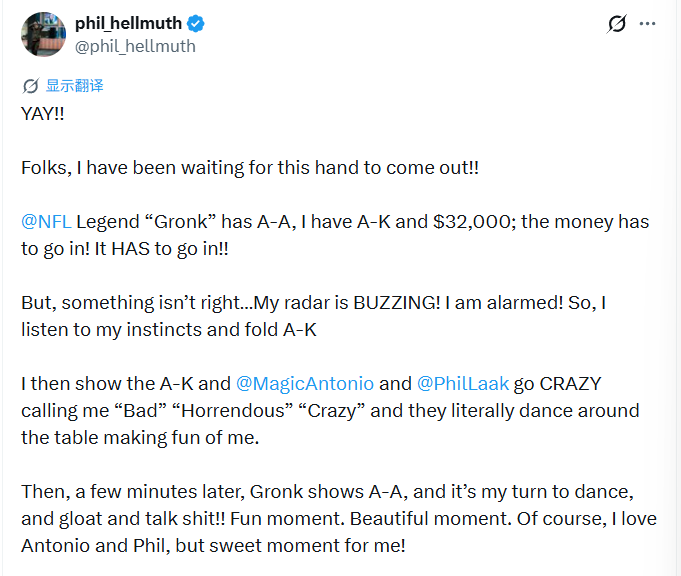Go to the @PhilLaak mention profile
Viewport: 681px width, 576px height.
[463, 383]
